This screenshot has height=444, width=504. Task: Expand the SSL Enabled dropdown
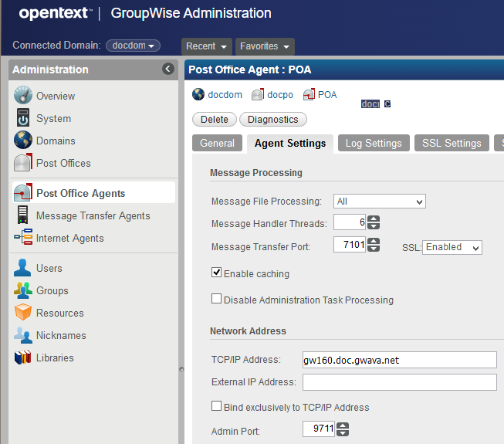click(x=452, y=247)
